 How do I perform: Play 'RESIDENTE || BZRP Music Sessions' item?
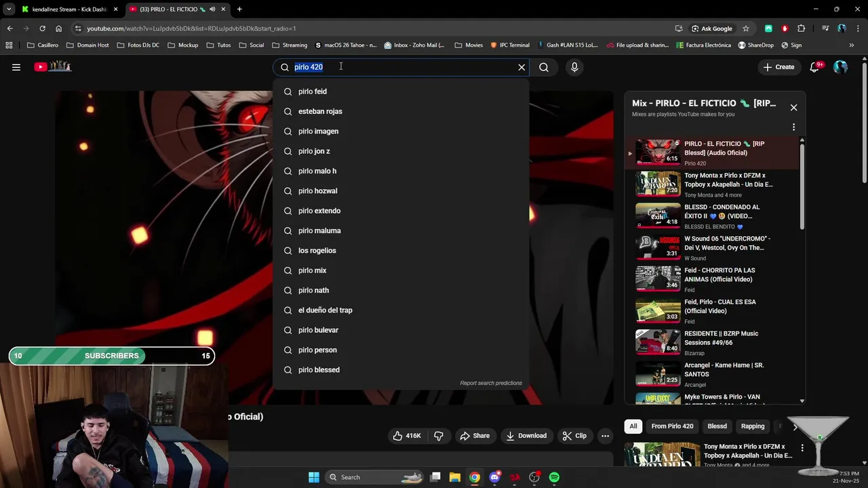pos(712,342)
